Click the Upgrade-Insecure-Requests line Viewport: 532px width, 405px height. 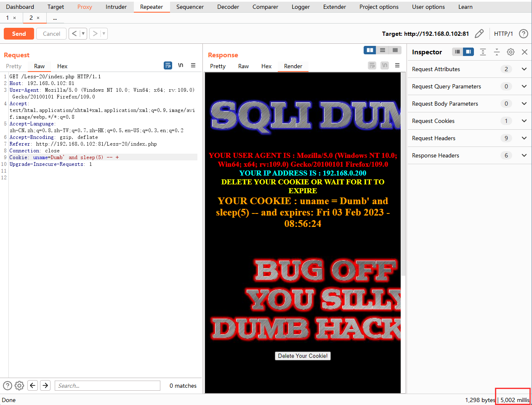(51, 164)
